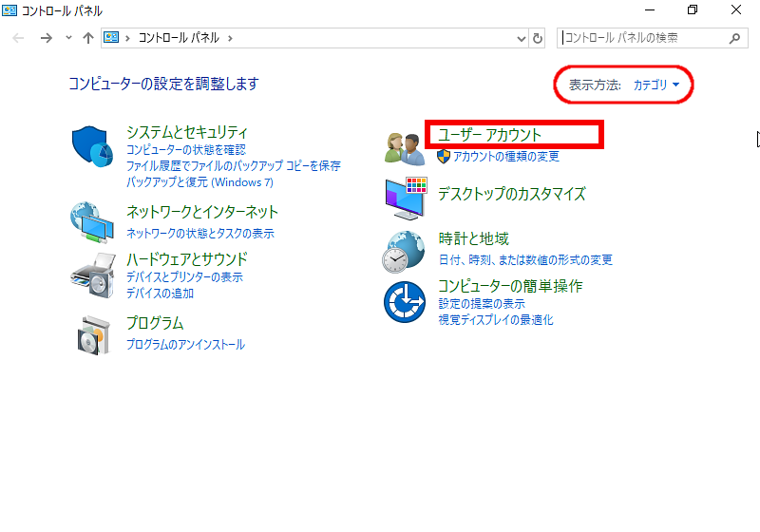Open ハードウェアとサウンド category
Viewport: 760px width, 532px height.
point(186,258)
